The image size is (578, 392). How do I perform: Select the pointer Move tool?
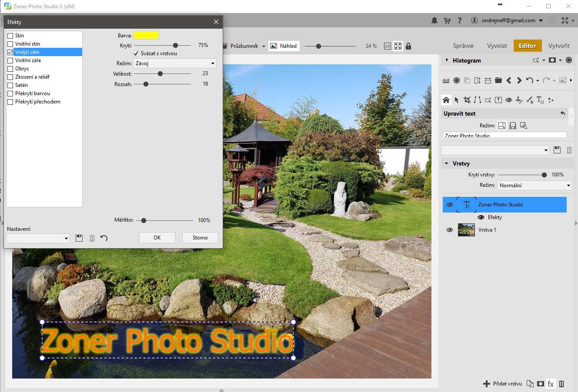click(457, 100)
